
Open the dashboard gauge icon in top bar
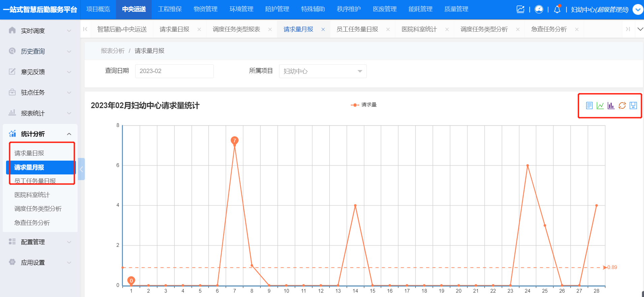[x=539, y=9]
